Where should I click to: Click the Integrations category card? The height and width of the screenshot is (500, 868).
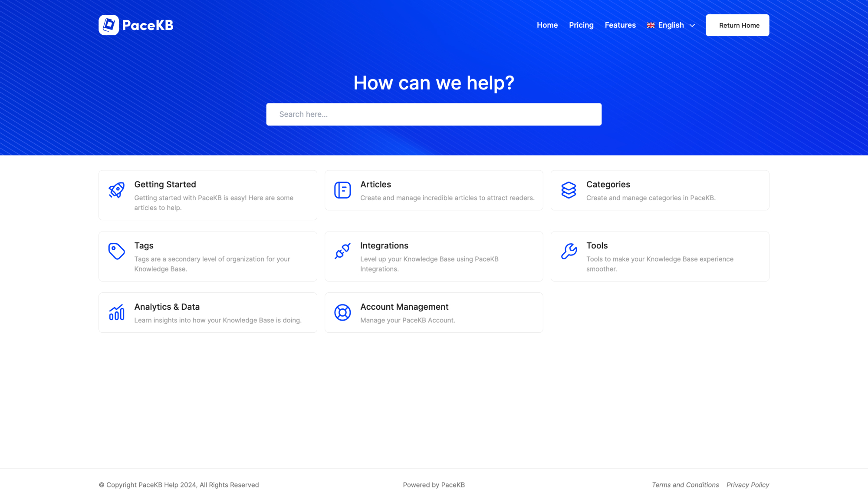434,256
